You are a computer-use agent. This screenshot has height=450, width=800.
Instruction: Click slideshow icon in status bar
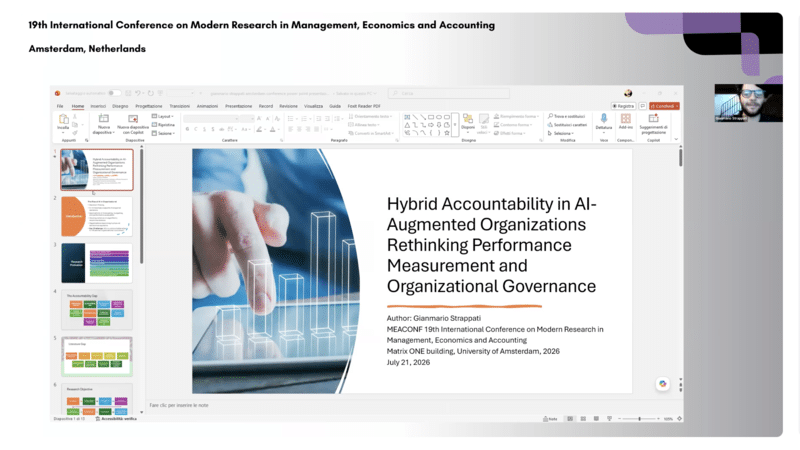609,419
